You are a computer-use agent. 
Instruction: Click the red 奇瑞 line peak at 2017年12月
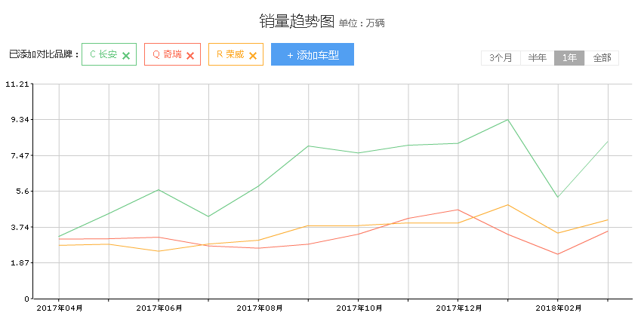point(458,210)
